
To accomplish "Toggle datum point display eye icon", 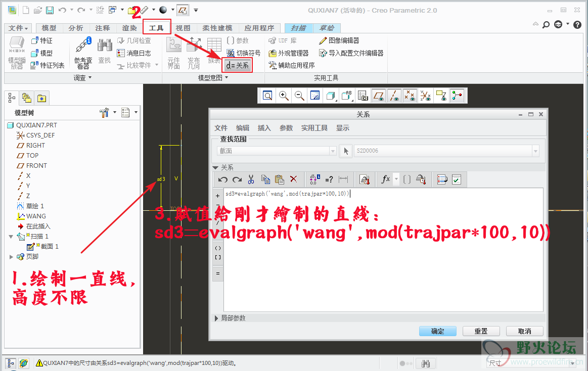I will click(x=410, y=96).
